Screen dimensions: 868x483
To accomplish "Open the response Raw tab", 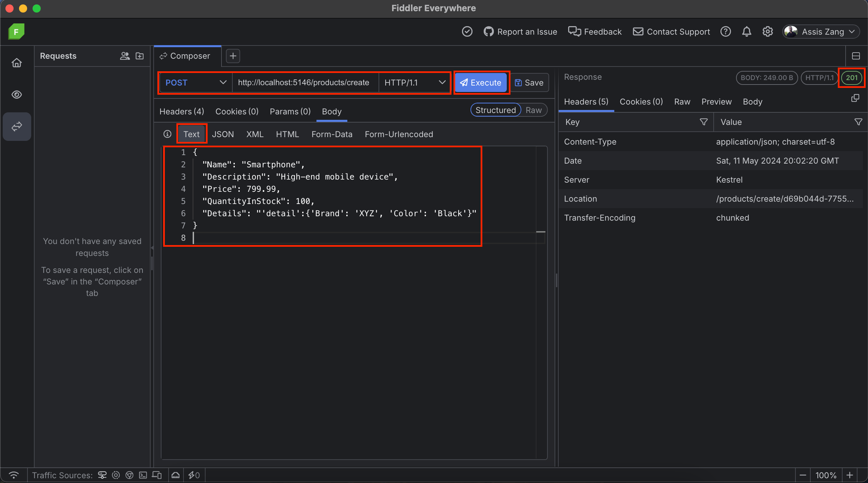I will (x=682, y=101).
